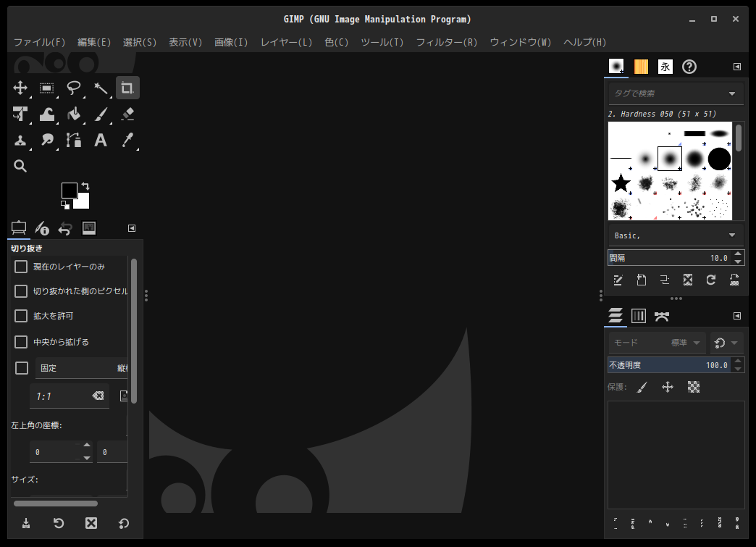Open the 固定 aspect mode dropdown
This screenshot has width=756, height=547.
(82, 368)
